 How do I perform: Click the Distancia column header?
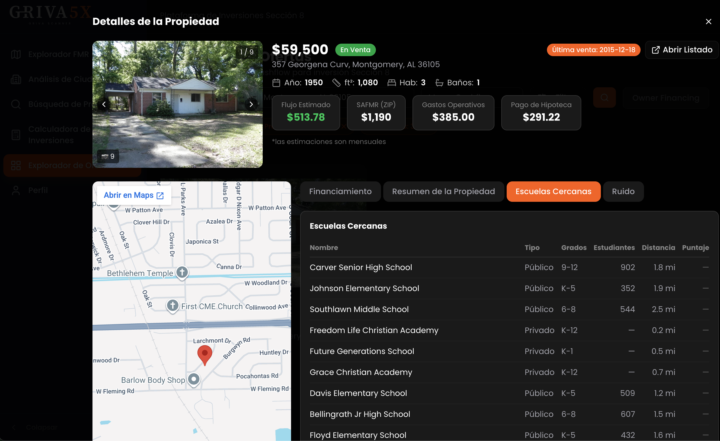(658, 248)
